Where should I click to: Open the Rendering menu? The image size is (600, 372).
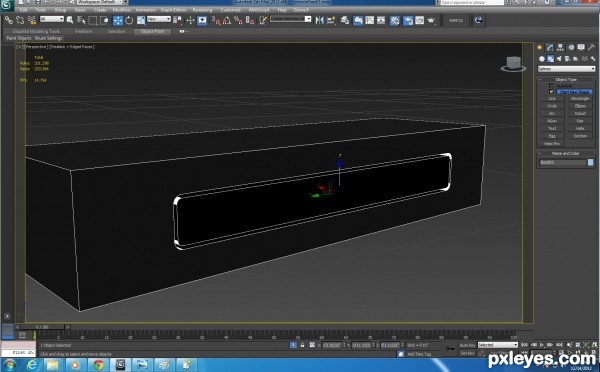[x=202, y=10]
